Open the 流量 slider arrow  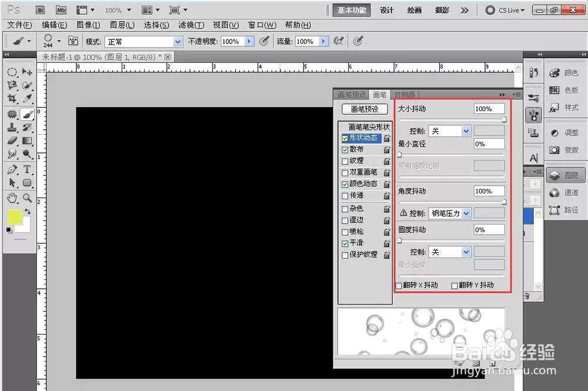[323, 41]
